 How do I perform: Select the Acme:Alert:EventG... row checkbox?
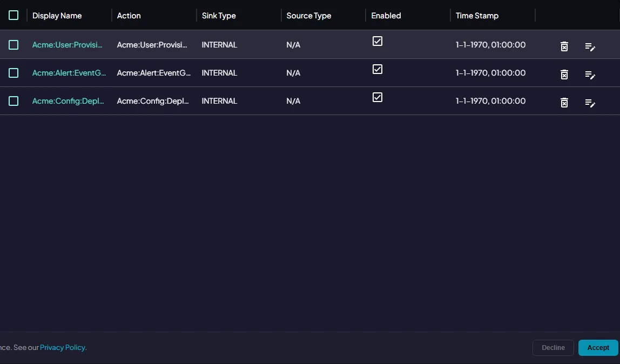(x=14, y=73)
